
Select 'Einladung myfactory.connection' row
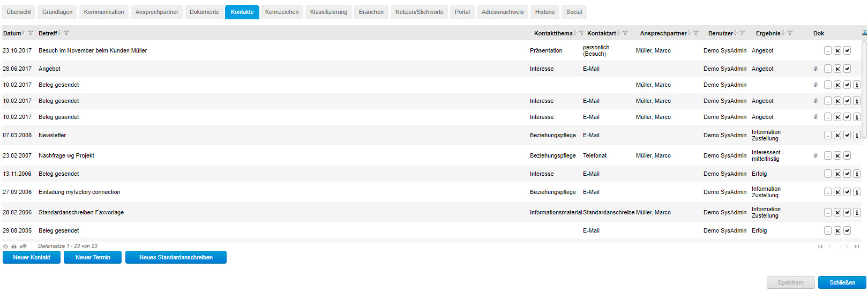pyautogui.click(x=431, y=192)
